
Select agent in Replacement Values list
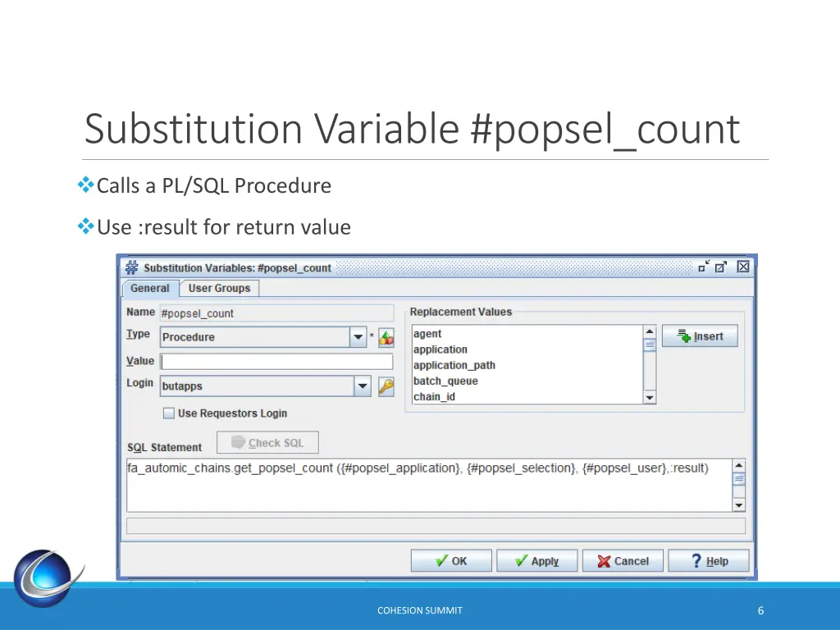point(527,334)
